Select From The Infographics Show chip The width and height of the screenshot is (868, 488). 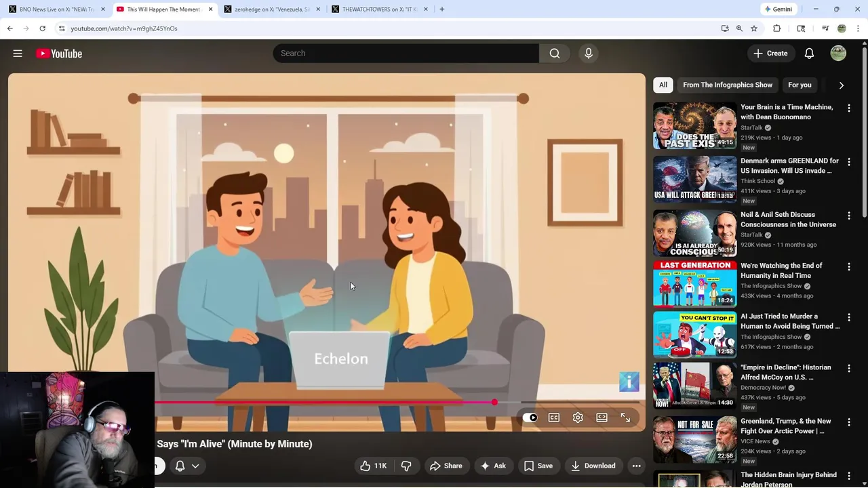728,85
